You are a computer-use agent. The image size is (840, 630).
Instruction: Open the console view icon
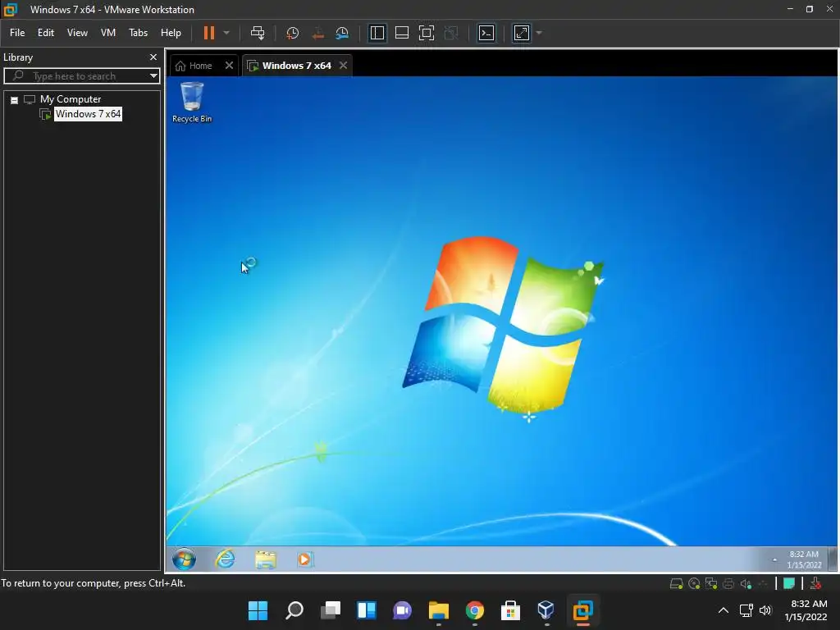pyautogui.click(x=486, y=33)
